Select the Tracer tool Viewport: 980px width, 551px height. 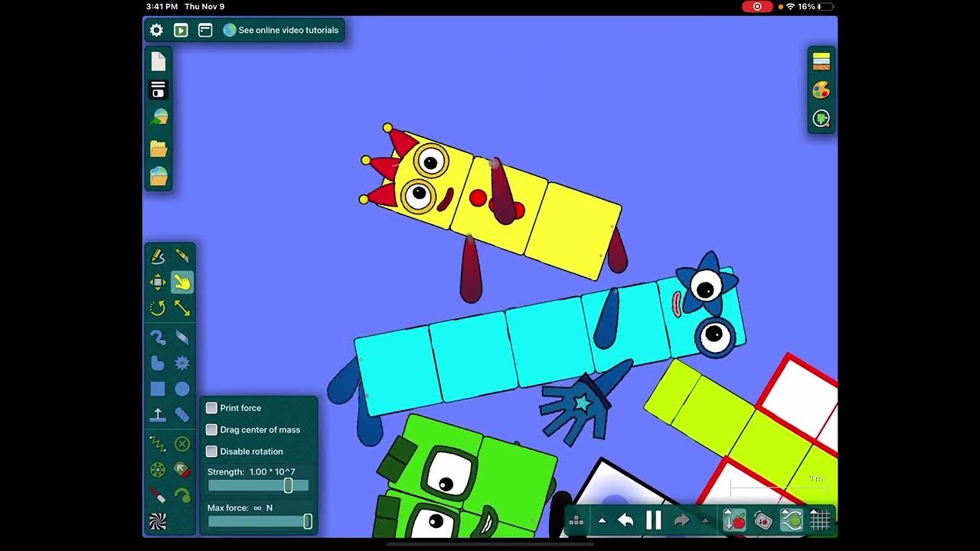coord(182,495)
